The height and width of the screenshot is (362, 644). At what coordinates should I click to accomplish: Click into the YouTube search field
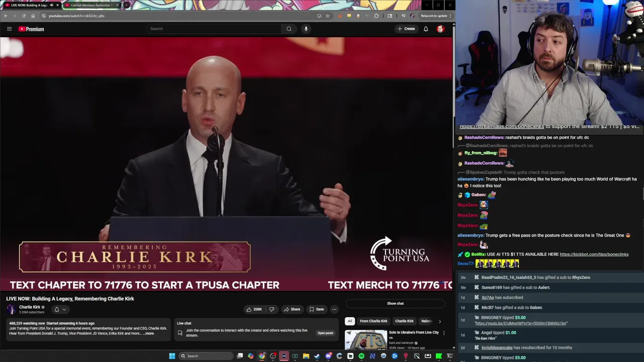click(214, 29)
